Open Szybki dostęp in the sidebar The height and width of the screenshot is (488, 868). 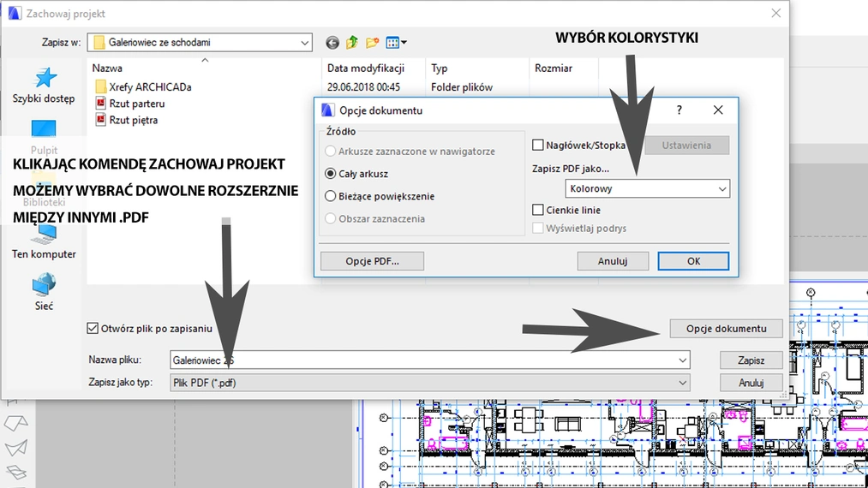(44, 86)
